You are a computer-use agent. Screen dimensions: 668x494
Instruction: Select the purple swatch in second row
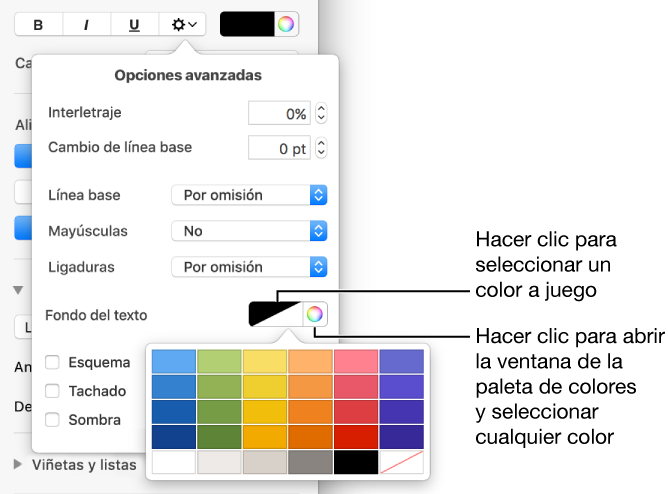coord(402,387)
